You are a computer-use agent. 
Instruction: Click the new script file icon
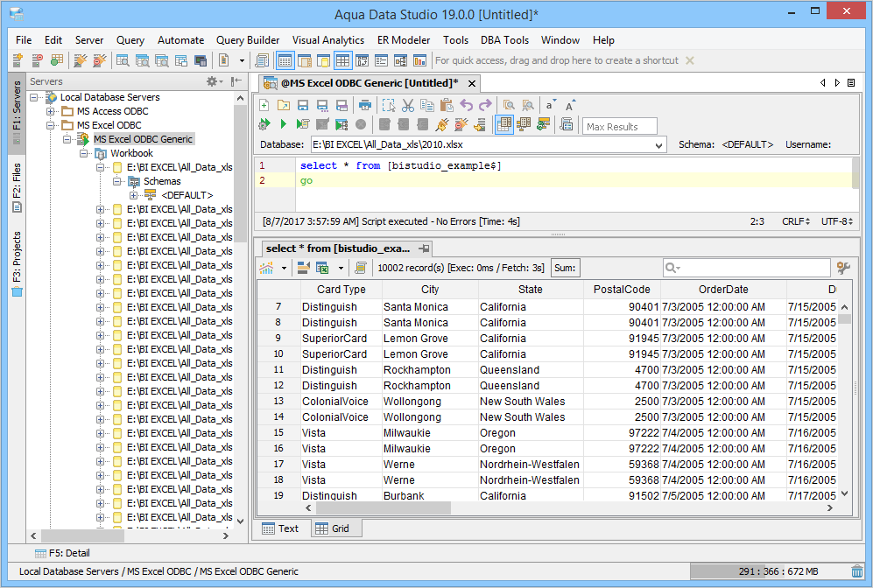264,105
